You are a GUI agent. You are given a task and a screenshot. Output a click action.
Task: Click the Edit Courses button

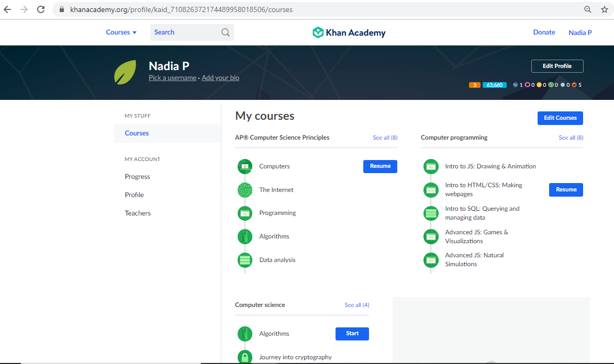[x=560, y=118]
